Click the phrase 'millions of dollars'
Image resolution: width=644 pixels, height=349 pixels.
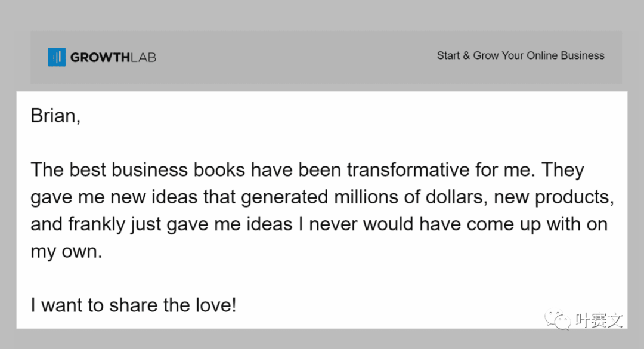[408, 197]
